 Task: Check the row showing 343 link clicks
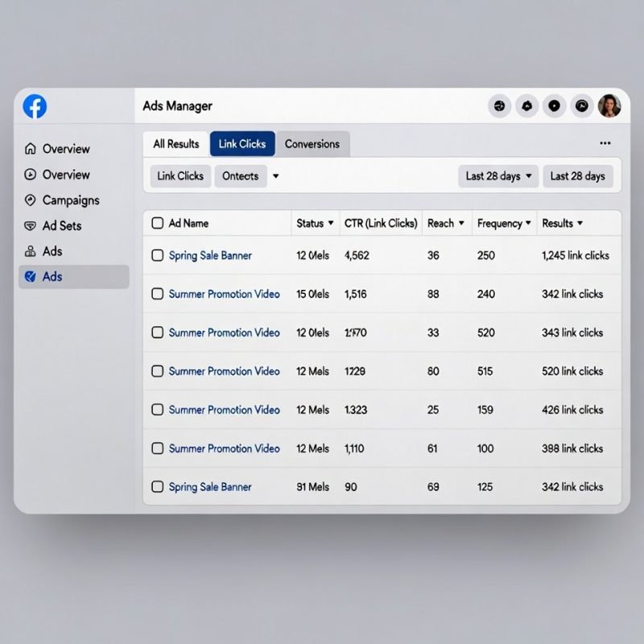[157, 332]
